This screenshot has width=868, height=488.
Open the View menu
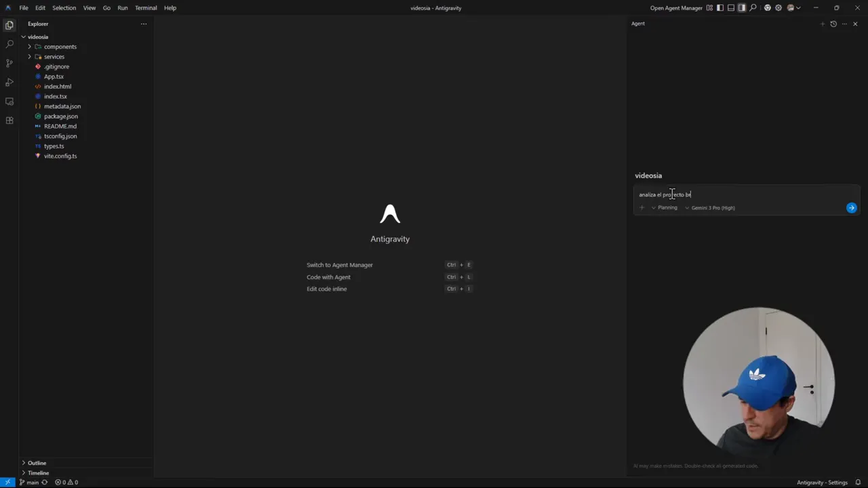(90, 8)
